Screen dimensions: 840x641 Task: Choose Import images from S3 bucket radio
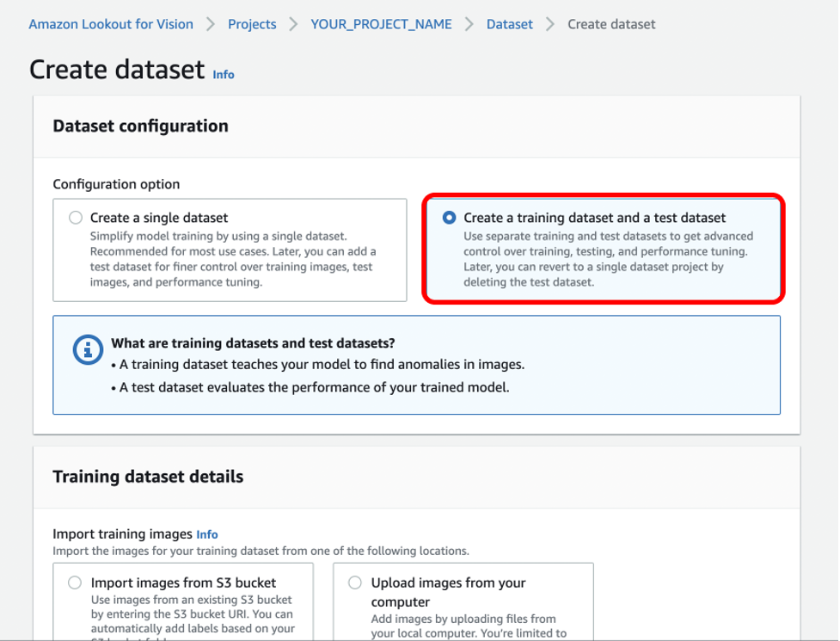point(75,582)
